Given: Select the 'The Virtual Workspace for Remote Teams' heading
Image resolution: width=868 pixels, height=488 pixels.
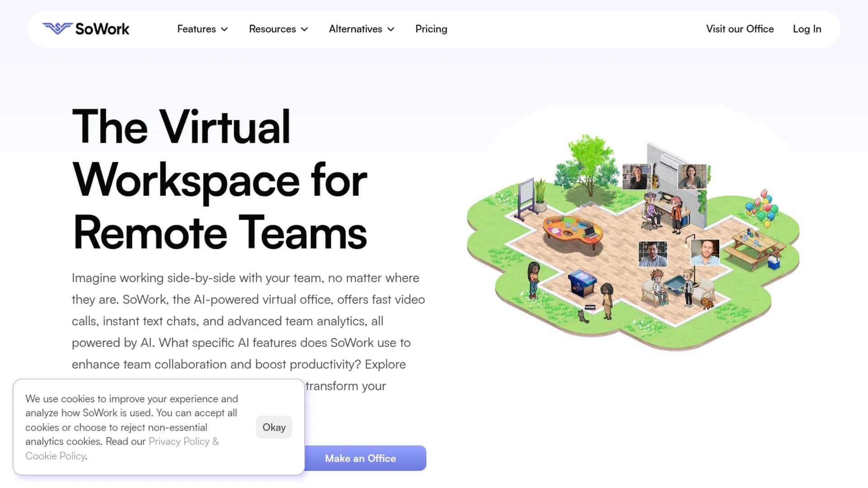Looking at the screenshot, I should click(x=220, y=179).
